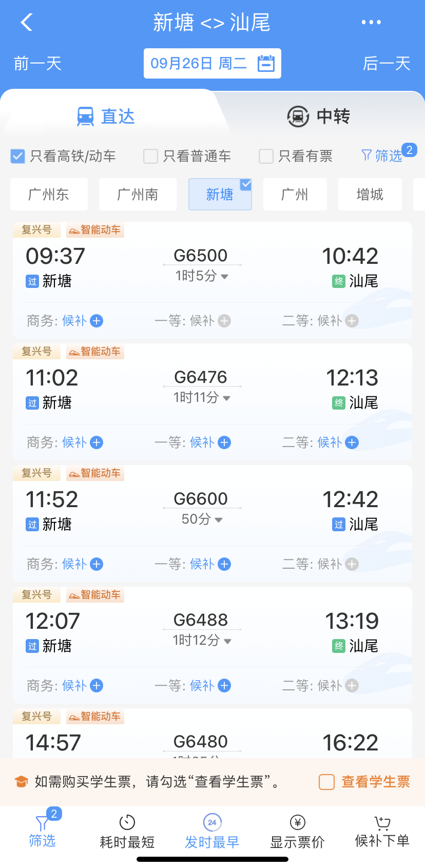Go to 前一天 previous day
This screenshot has height=868, width=425.
[37, 64]
